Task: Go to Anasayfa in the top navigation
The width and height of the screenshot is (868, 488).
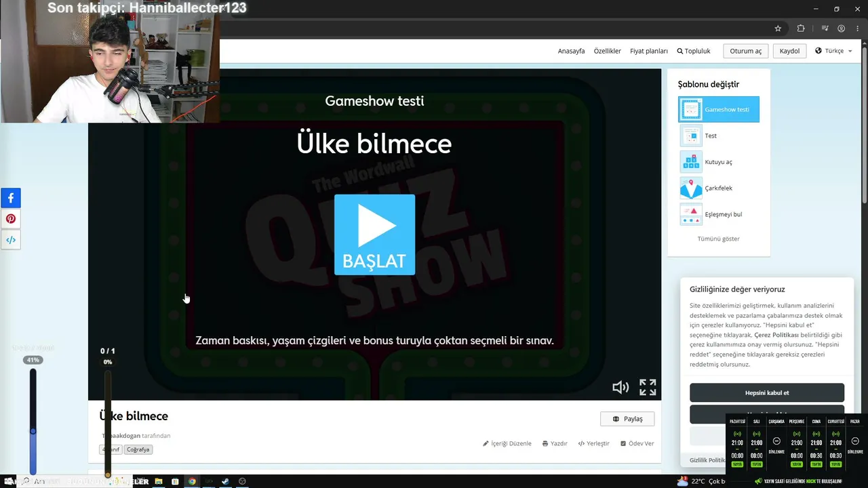Action: (571, 51)
